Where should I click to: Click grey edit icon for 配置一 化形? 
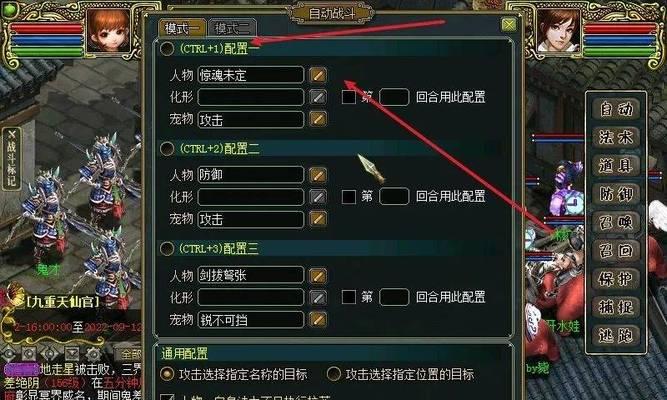coord(317,97)
